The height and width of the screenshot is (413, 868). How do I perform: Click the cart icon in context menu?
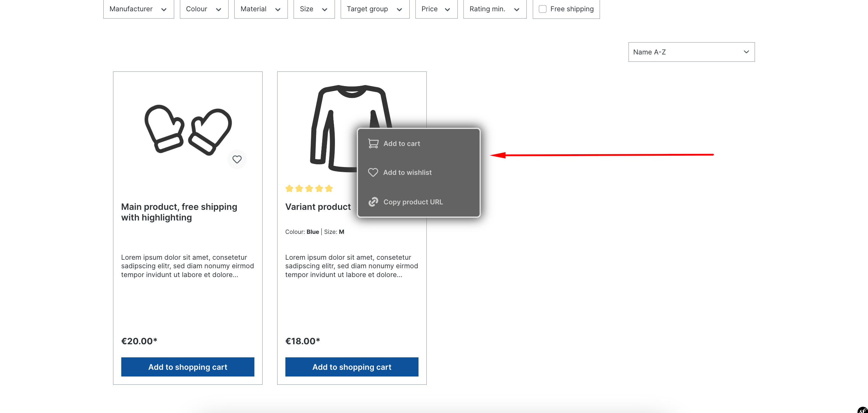(373, 144)
